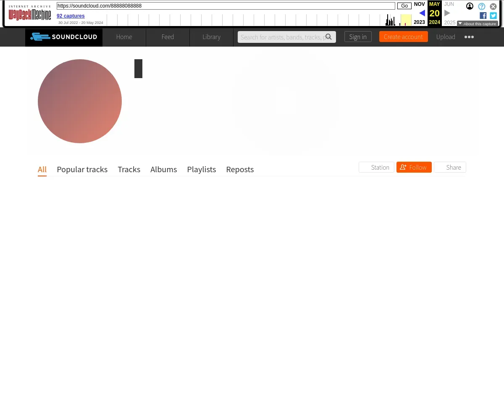
Task: Click the Wayback URL input field
Action: click(226, 6)
